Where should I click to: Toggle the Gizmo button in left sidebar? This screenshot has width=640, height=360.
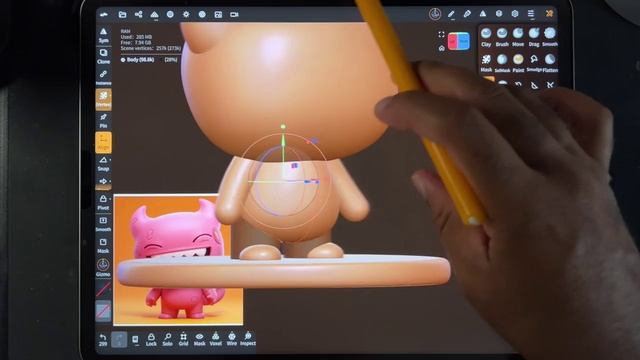(x=103, y=268)
